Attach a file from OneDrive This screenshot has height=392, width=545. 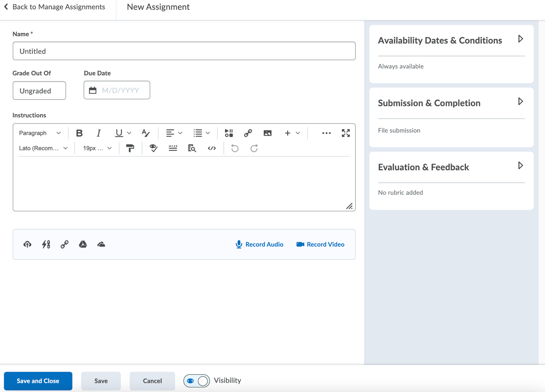coord(101,244)
